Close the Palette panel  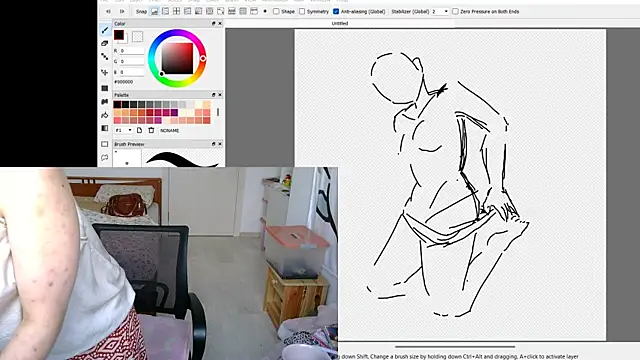[220, 95]
